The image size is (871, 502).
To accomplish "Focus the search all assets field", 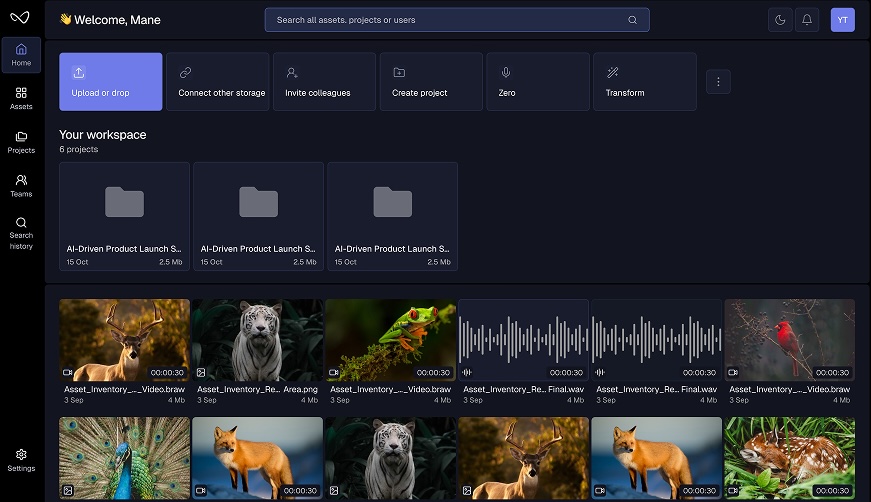I will click(457, 20).
